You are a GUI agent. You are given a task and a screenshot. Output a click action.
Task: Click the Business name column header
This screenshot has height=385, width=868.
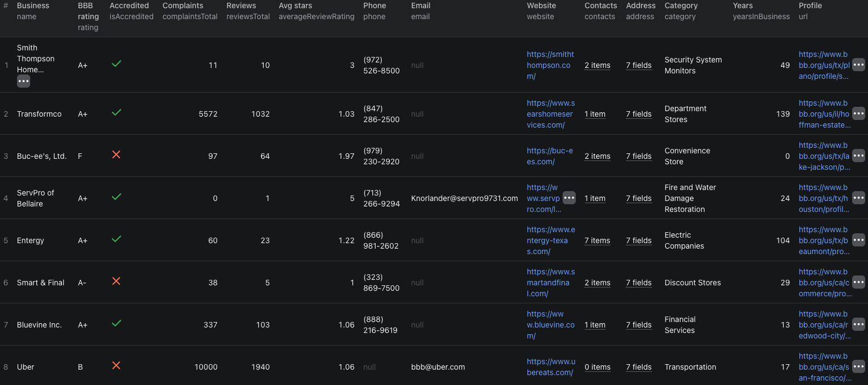33,11
